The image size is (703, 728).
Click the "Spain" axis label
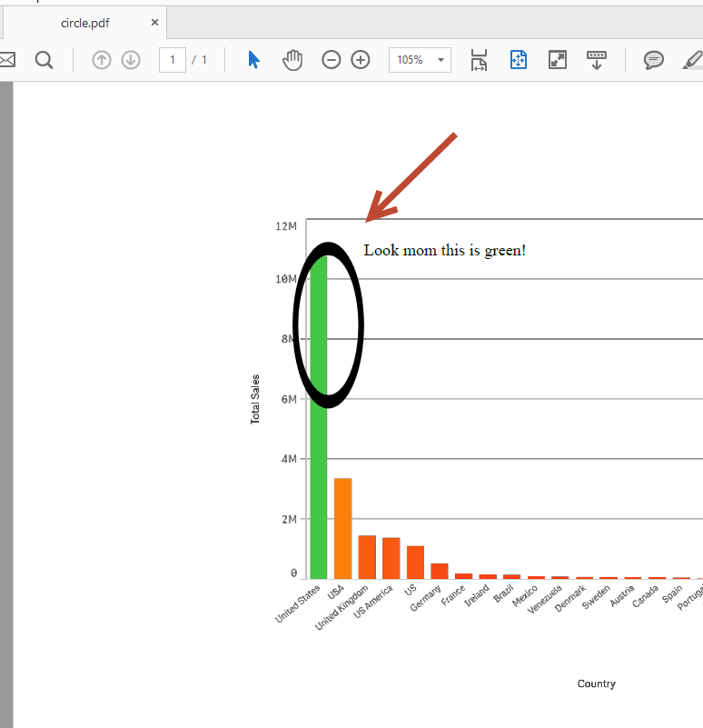point(672,593)
